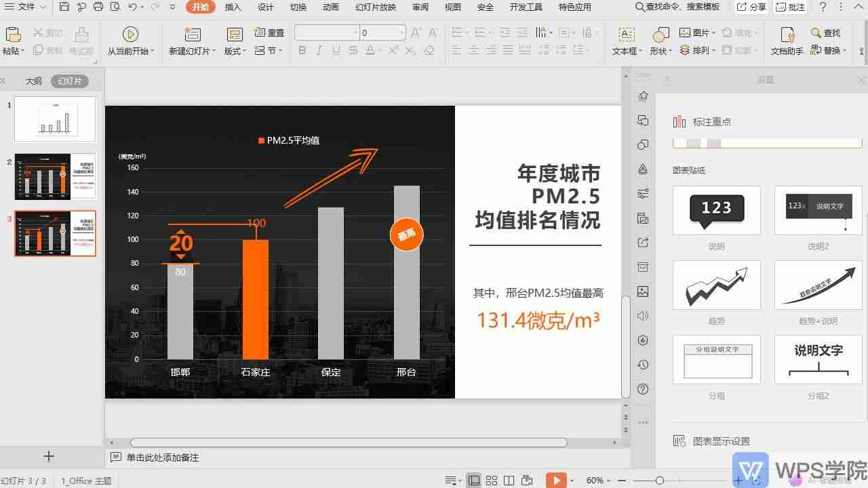Click the Paste (粘贴) clipboard icon
The height and width of the screenshot is (488, 868).
click(x=13, y=35)
